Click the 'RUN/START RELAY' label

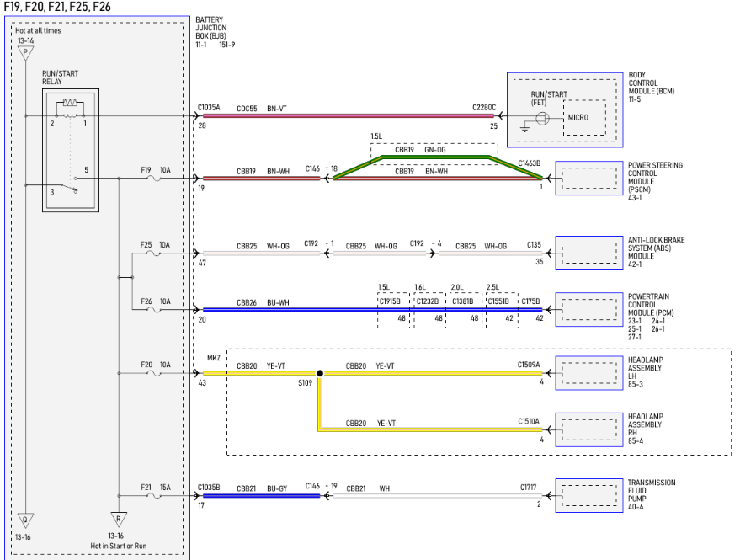(x=61, y=77)
